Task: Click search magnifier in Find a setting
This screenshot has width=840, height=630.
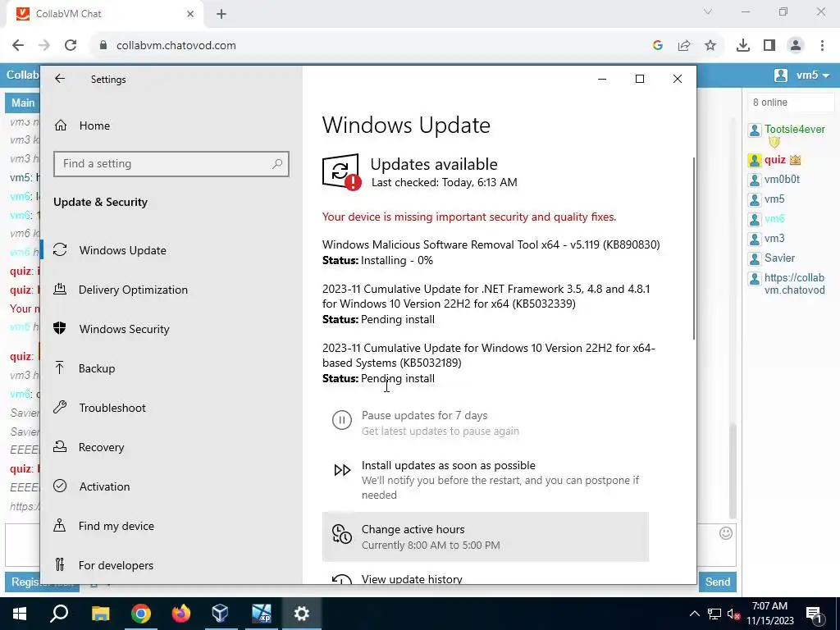Action: tap(277, 164)
